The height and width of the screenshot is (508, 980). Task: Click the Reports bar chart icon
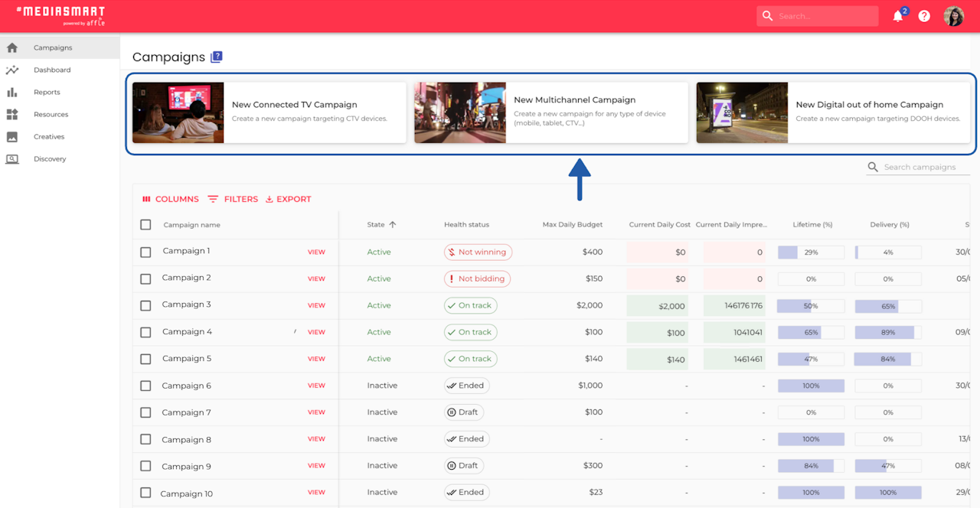[12, 92]
